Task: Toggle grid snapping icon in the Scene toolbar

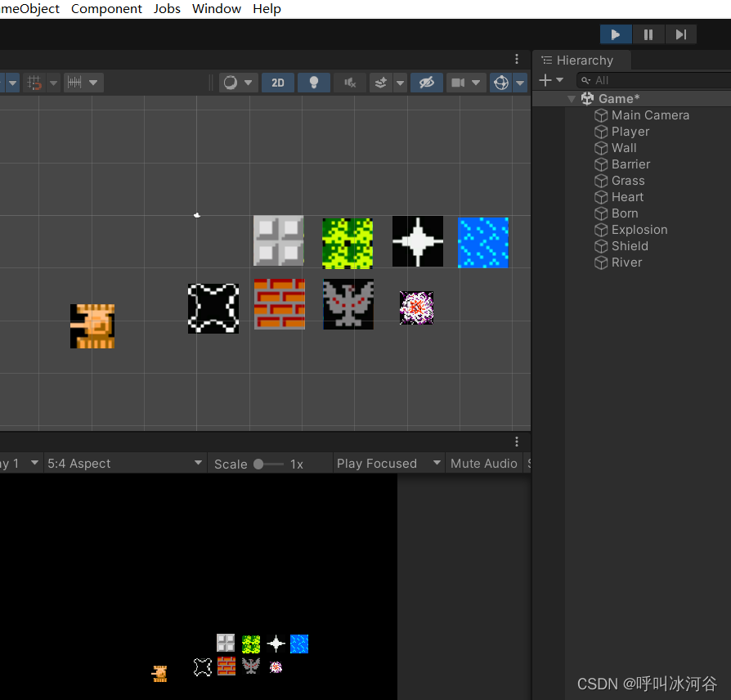Action: click(x=34, y=83)
